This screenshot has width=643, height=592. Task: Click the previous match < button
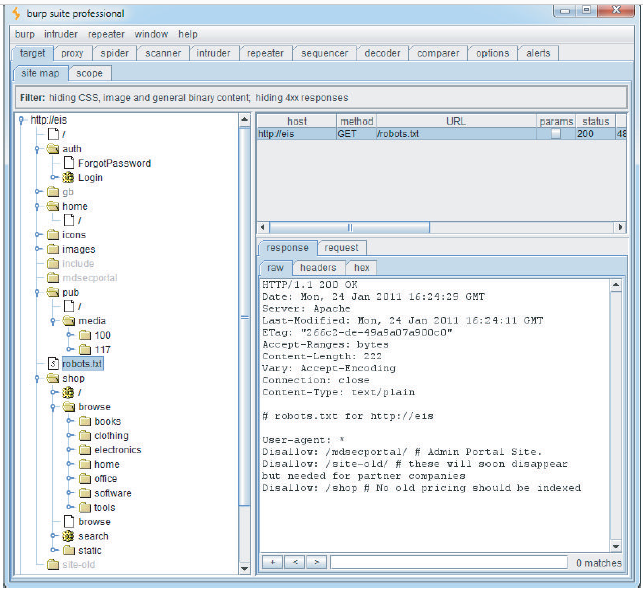pos(295,562)
